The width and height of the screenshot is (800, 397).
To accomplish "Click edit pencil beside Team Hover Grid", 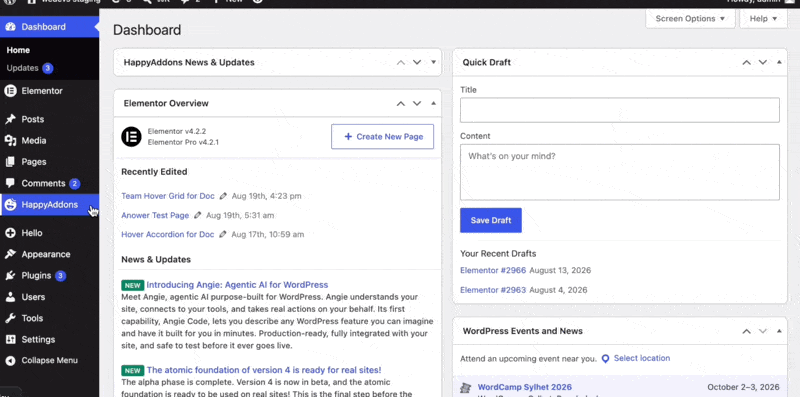I will point(223,196).
